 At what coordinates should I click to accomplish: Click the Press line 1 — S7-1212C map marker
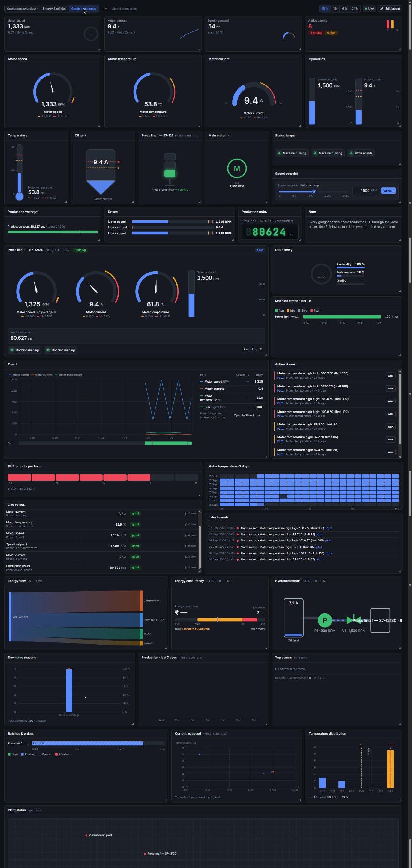tap(145, 854)
